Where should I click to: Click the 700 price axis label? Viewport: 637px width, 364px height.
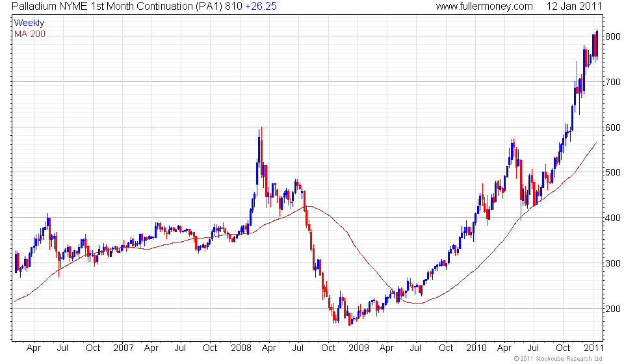[612, 82]
